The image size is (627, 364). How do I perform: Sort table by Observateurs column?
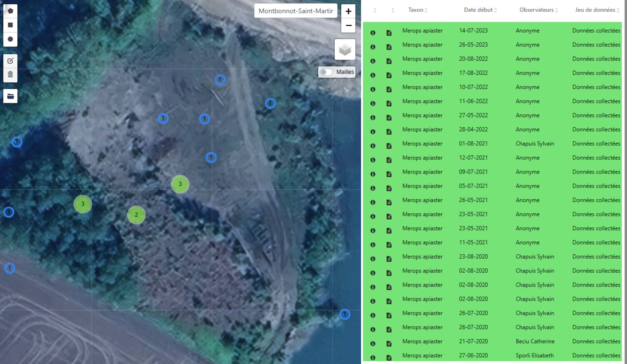click(x=538, y=10)
